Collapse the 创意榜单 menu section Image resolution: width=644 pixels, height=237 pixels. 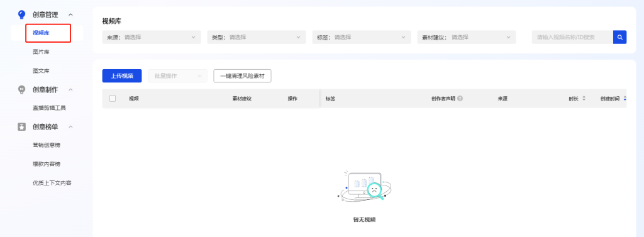[70, 127]
